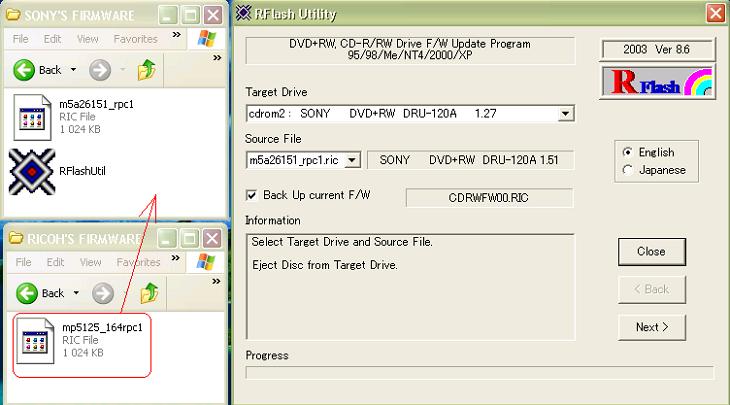730x405 pixels.
Task: Click the Information text box
Action: click(410, 287)
